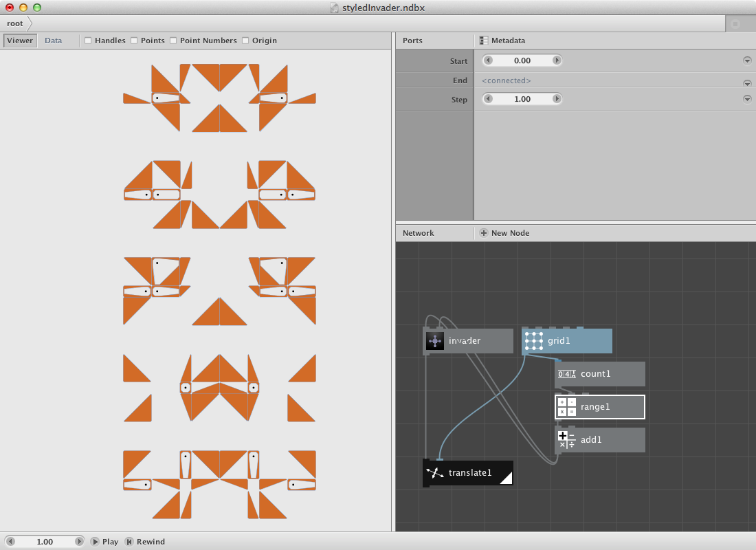756x550 pixels.
Task: Click the Ports panel label
Action: click(x=413, y=41)
